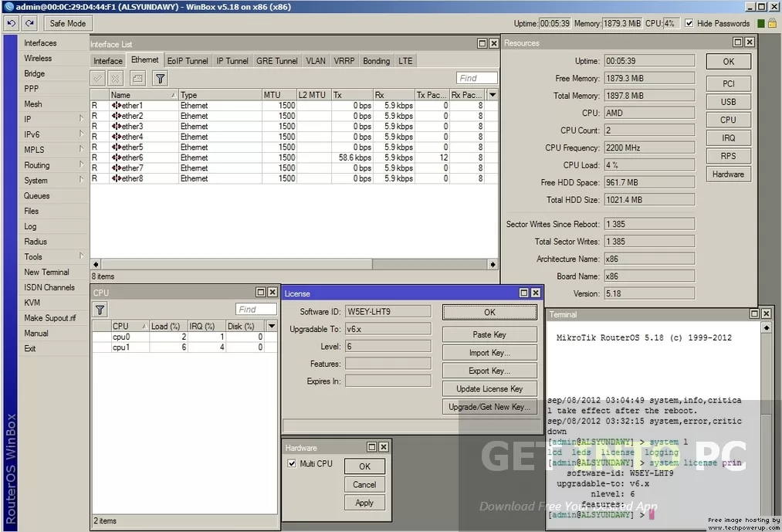Maximize the Hardware window
Screen dimensions: 782x532
[x=372, y=447]
